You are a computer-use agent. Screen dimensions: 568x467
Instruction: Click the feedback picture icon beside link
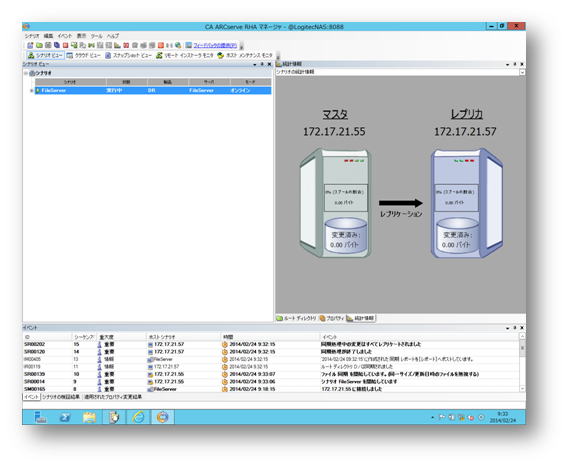[x=189, y=45]
